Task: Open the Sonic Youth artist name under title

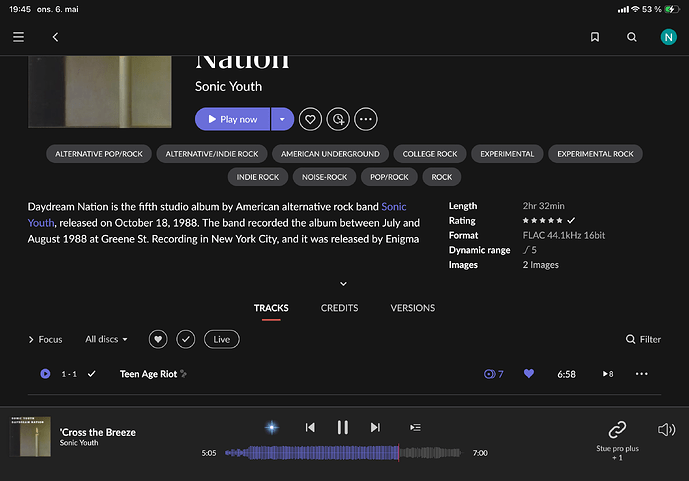Action: 228,87
